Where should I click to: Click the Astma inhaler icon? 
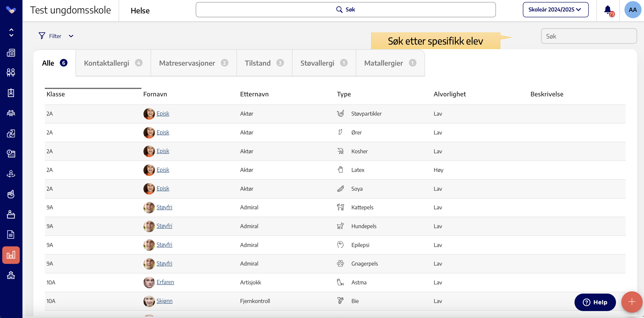click(340, 282)
